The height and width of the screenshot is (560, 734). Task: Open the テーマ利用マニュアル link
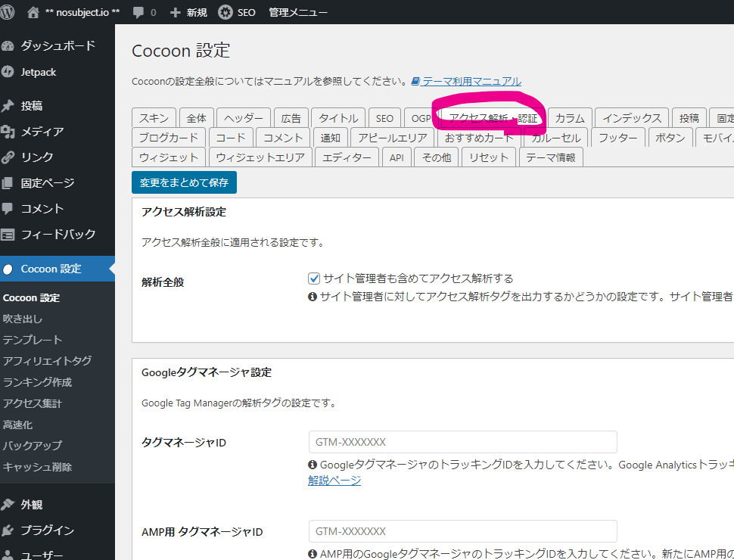[471, 82]
